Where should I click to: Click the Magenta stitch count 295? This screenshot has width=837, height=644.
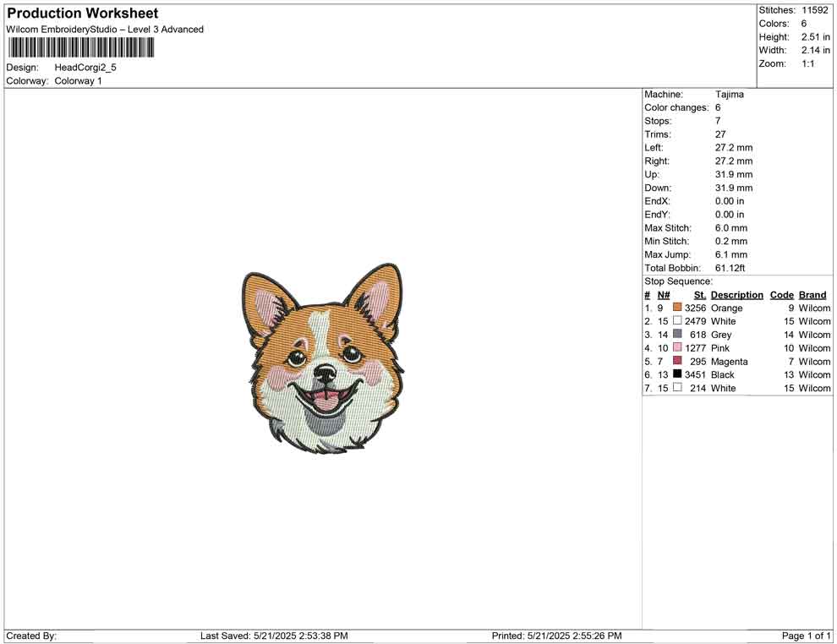point(698,361)
